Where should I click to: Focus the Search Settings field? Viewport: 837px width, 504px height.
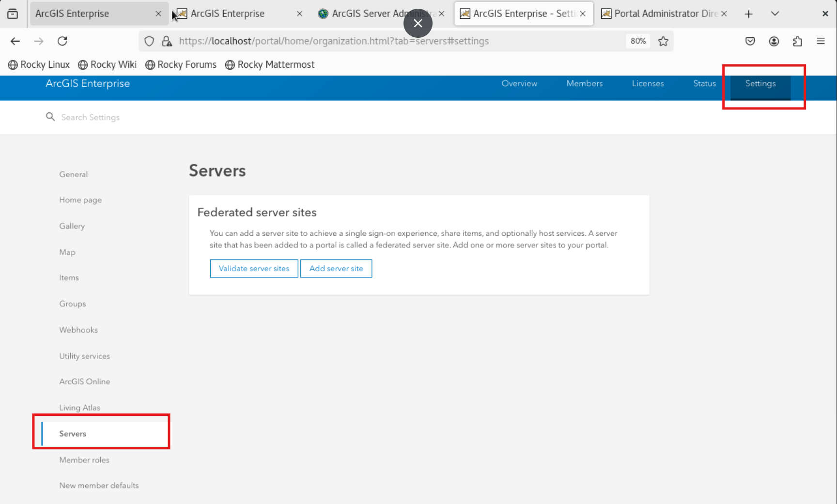(90, 117)
